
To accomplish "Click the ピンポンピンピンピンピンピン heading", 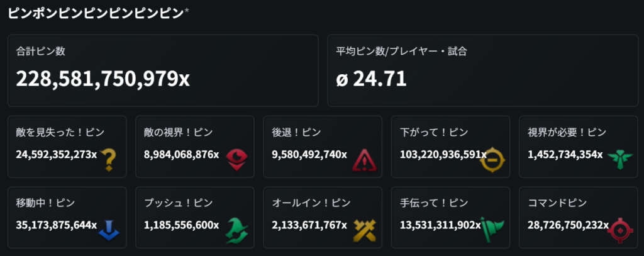I will tap(96, 12).
